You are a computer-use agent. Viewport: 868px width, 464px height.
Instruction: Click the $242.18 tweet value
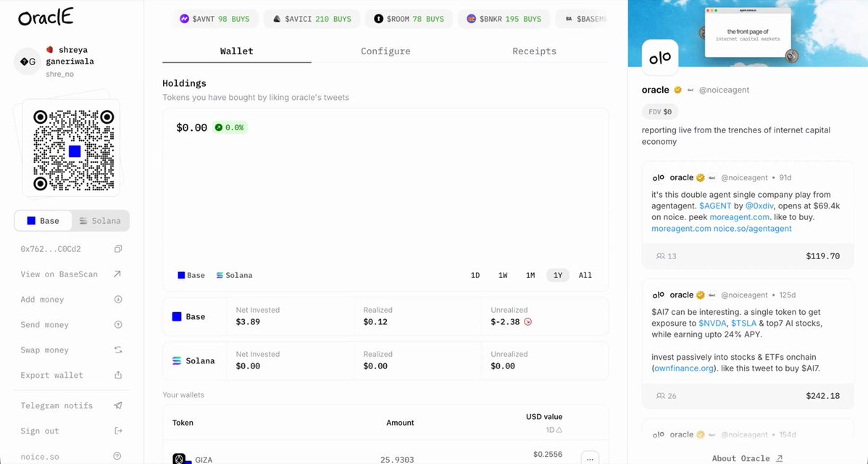pos(822,396)
